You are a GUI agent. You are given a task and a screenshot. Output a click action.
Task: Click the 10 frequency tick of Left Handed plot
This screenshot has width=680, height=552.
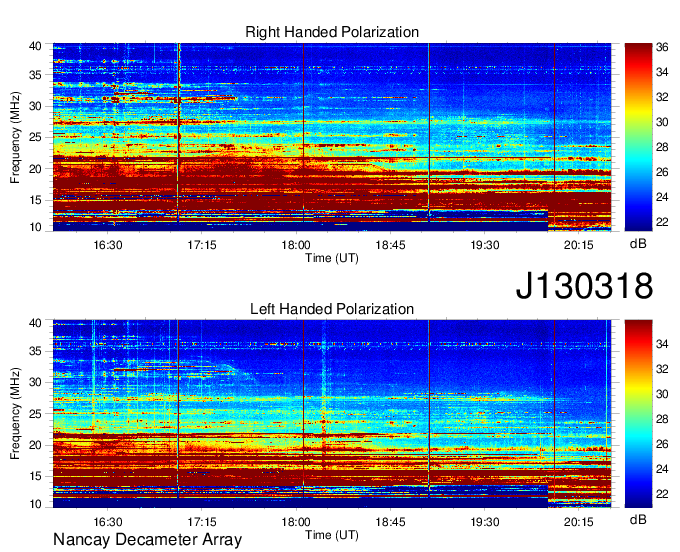coord(35,504)
